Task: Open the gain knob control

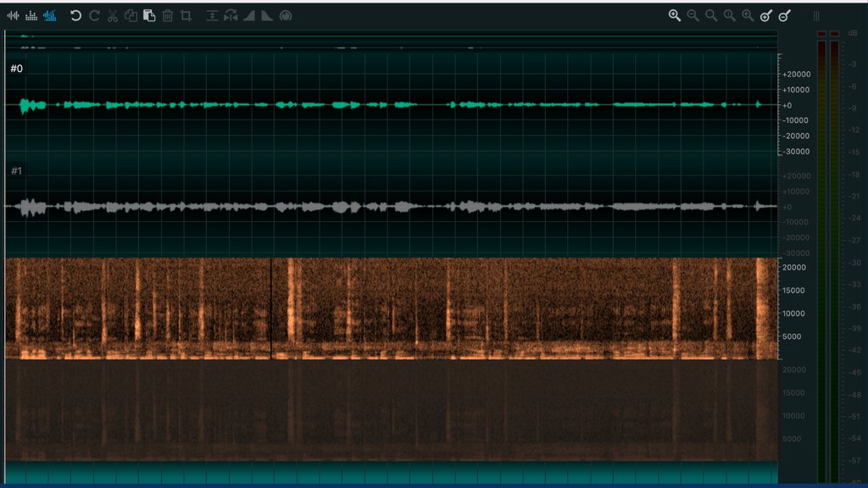Action: [287, 14]
